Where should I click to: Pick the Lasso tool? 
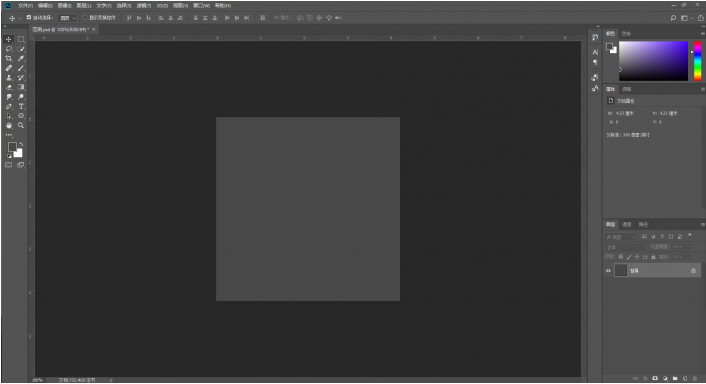(x=9, y=49)
